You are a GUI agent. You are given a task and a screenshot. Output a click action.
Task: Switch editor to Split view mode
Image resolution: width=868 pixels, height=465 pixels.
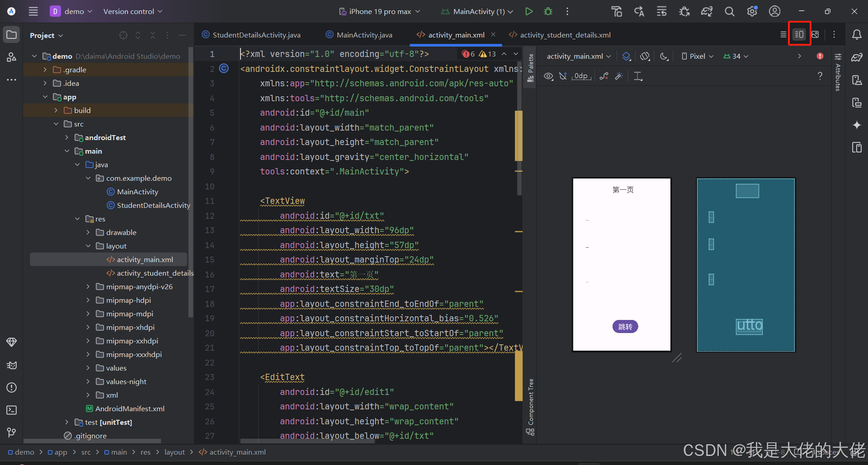click(799, 34)
